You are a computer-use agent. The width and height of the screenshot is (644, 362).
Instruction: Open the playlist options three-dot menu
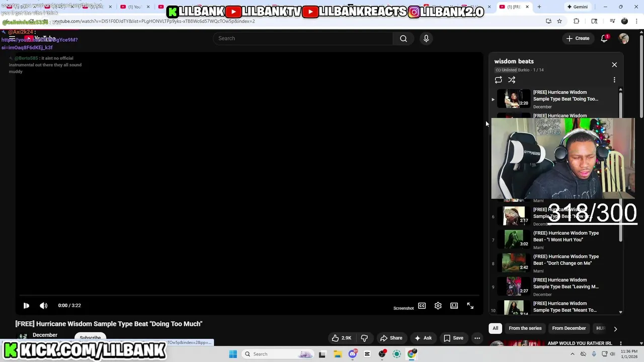(x=614, y=80)
